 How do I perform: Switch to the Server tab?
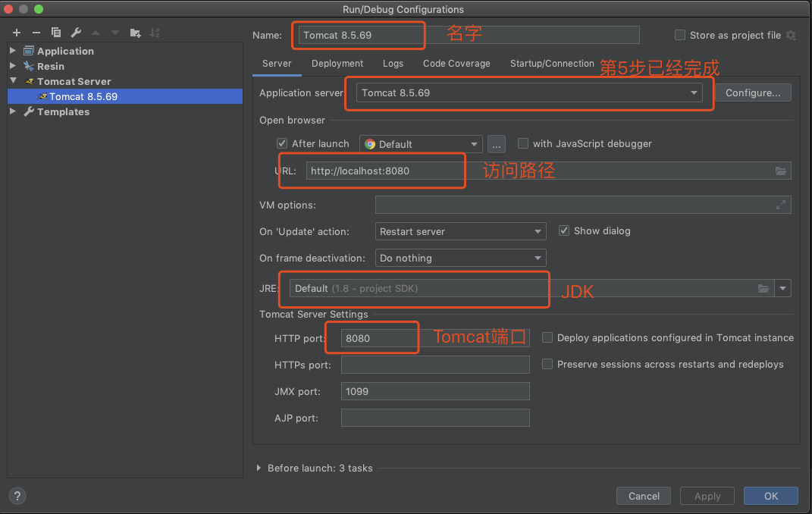(277, 63)
